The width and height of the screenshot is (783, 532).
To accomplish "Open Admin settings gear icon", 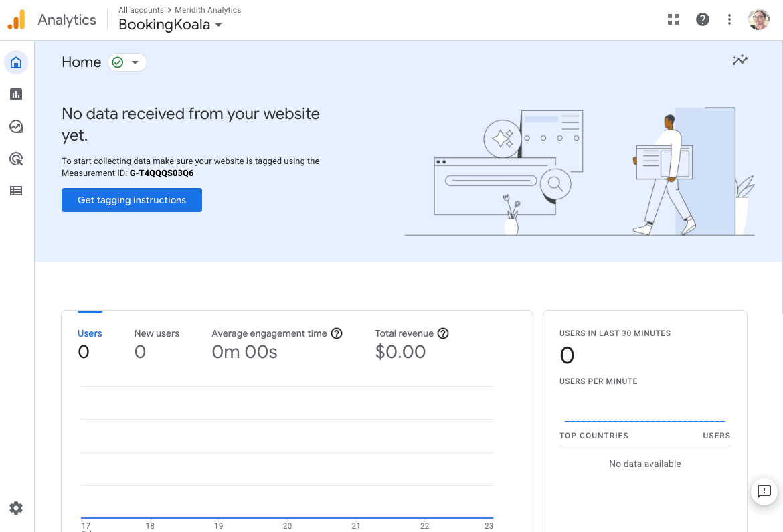I will 16,508.
